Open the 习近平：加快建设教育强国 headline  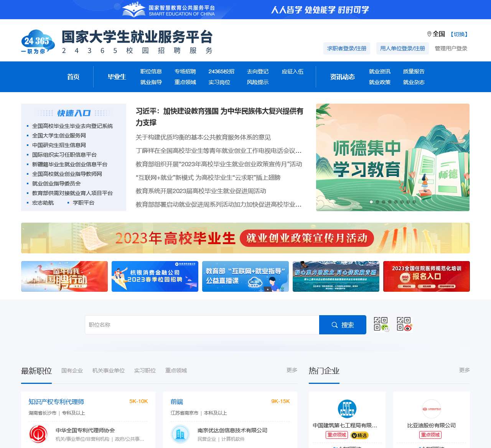click(219, 117)
